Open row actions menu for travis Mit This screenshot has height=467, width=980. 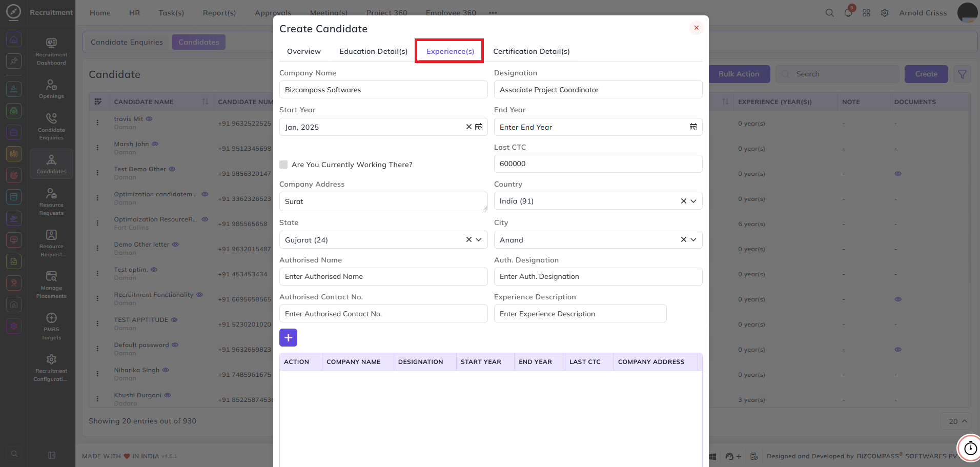[97, 123]
